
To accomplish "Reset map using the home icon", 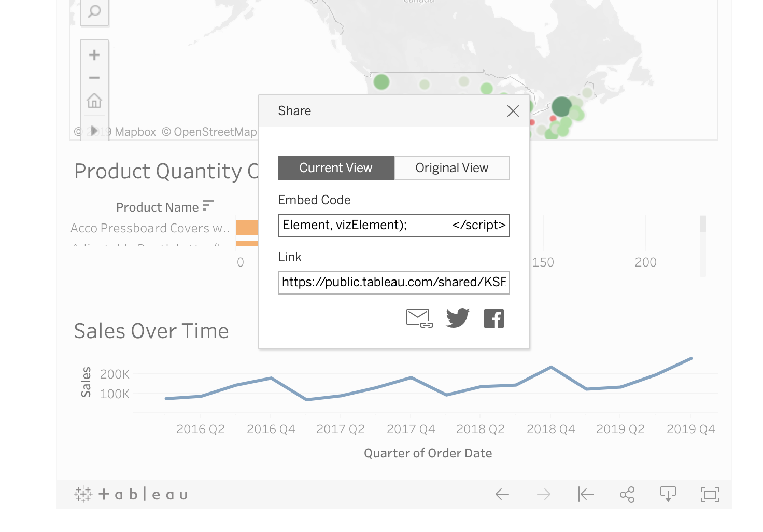I will click(94, 101).
